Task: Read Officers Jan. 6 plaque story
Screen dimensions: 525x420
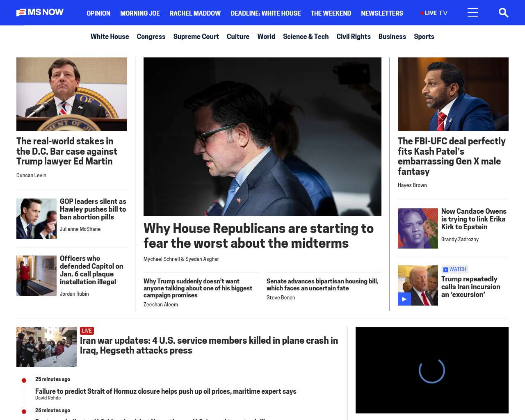Action: point(91,270)
